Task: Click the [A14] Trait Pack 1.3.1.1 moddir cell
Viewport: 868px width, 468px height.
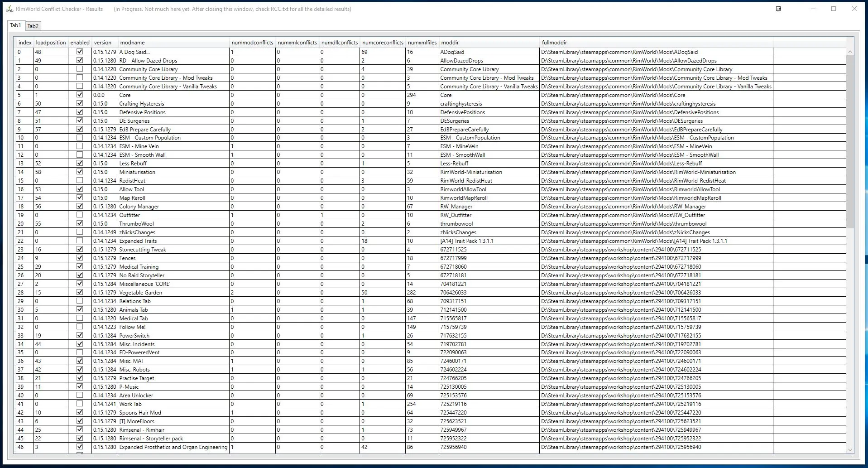Action: tap(489, 241)
